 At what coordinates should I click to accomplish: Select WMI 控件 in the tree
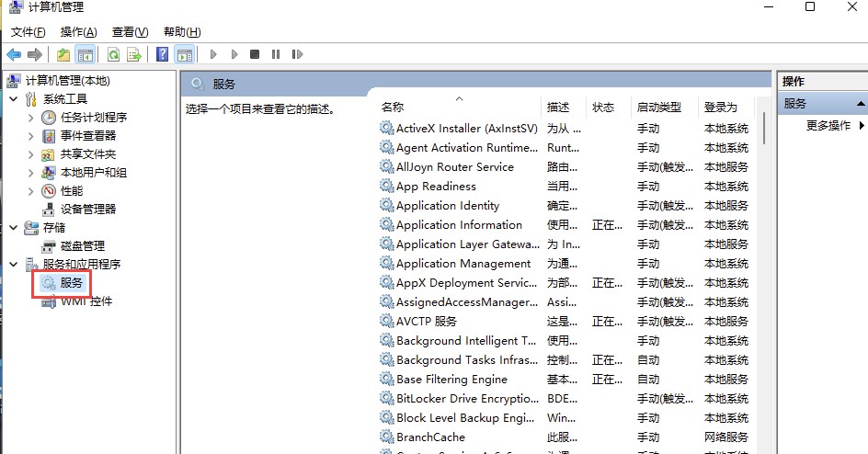(x=86, y=301)
